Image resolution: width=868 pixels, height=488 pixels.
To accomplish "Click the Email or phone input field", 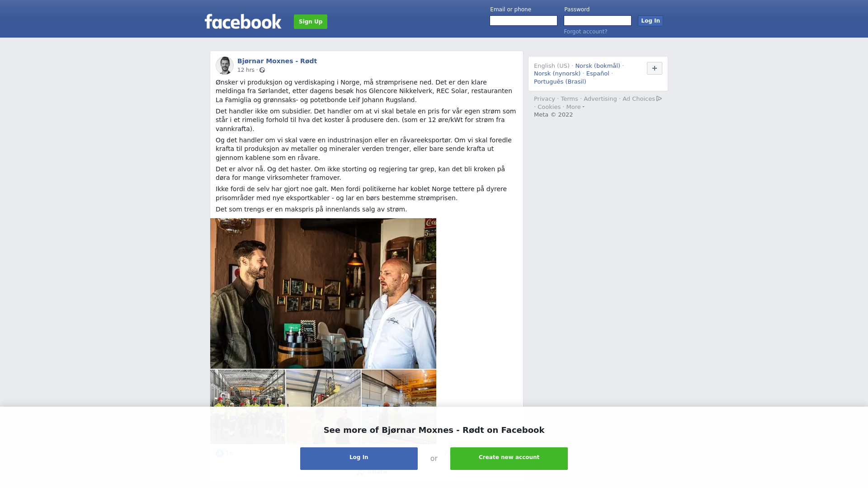I will 524,21.
